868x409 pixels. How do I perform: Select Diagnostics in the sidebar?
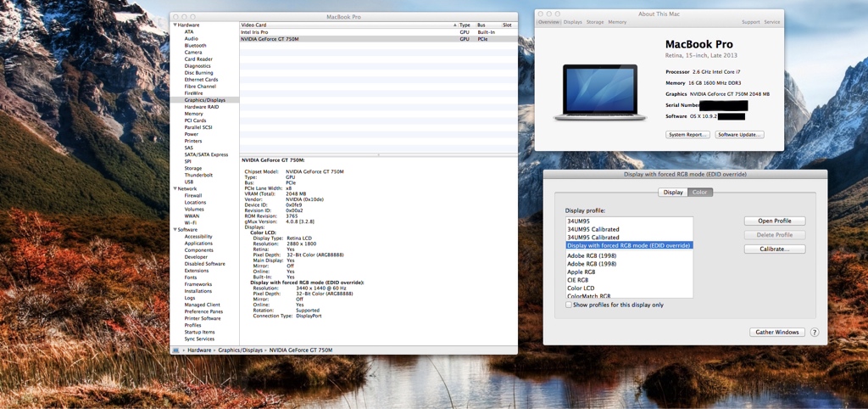[x=198, y=66]
